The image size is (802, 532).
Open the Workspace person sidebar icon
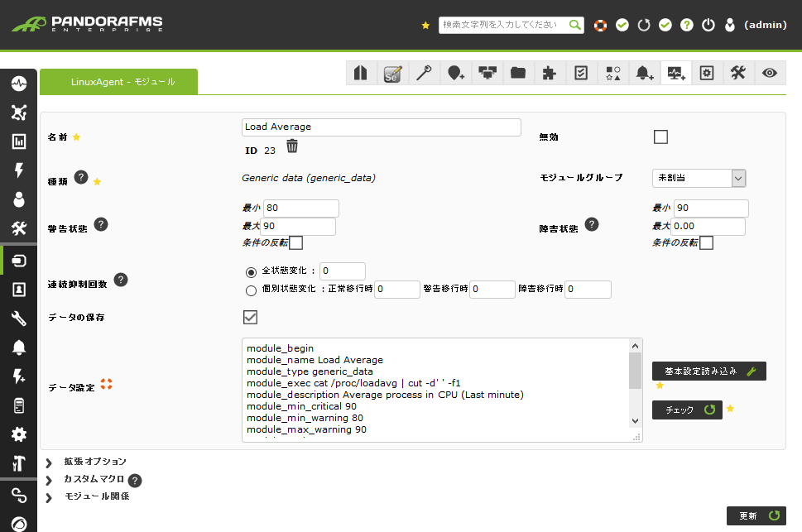coord(19,199)
